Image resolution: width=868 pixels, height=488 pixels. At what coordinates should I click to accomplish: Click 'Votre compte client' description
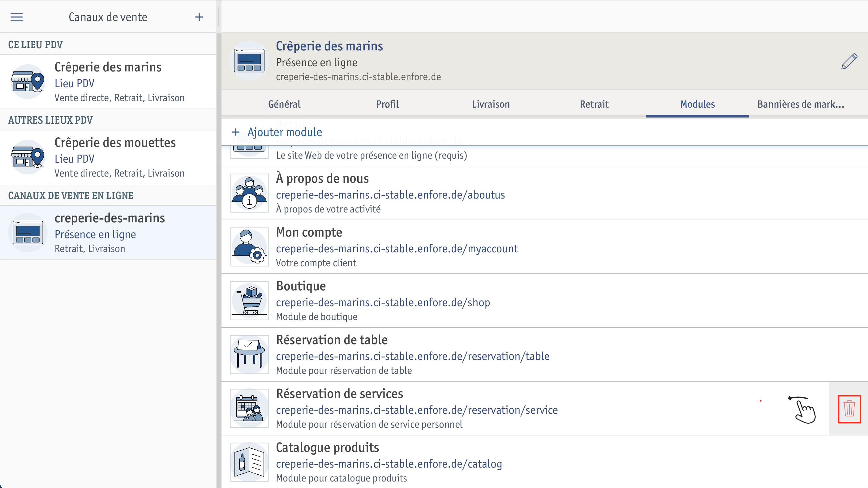[316, 263]
